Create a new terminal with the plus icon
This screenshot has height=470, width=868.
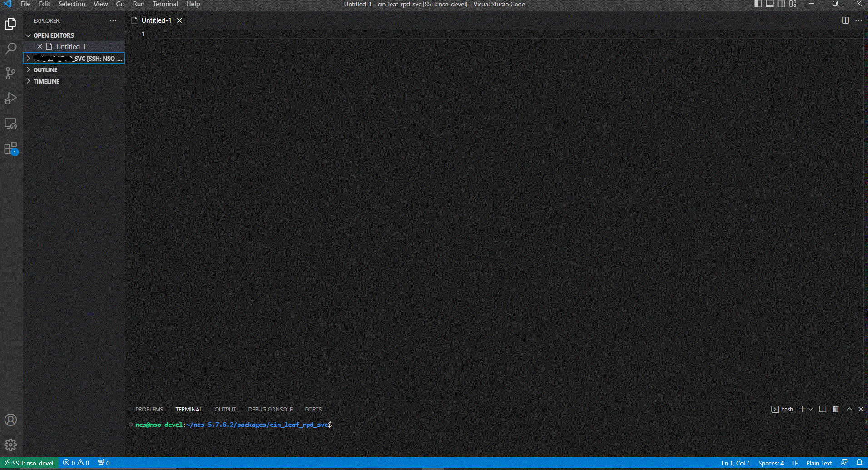tap(801, 409)
